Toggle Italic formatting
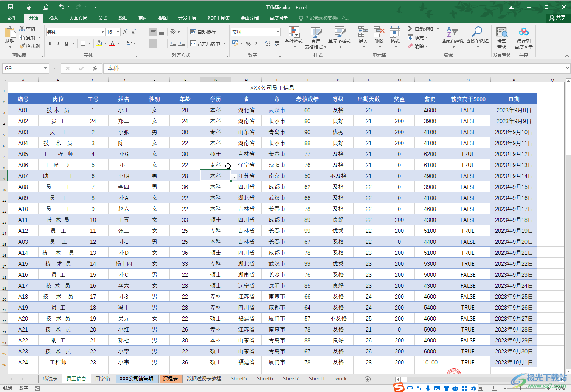Viewport: 571px width, 392px height. (x=58, y=43)
